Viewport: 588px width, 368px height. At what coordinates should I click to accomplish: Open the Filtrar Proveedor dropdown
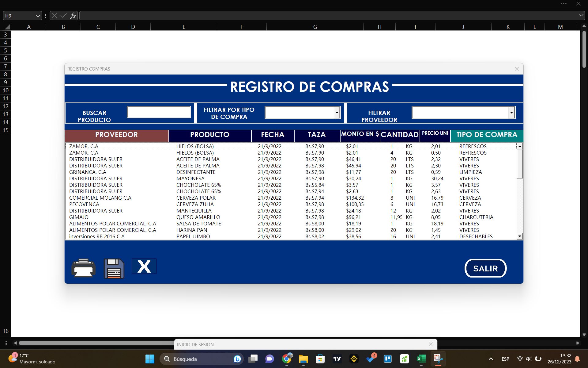(511, 112)
